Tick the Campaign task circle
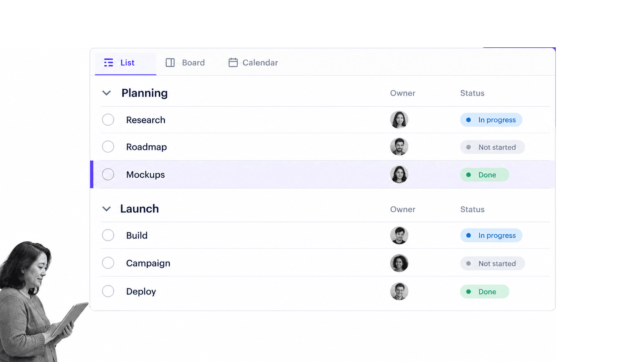This screenshot has height=362, width=644. pos(108,263)
